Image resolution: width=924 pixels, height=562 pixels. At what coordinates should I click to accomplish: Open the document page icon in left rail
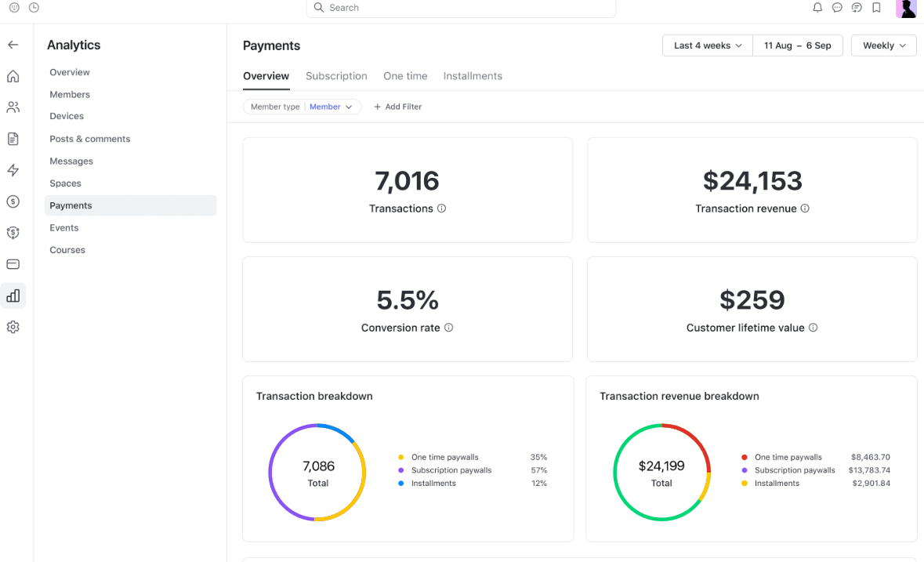click(x=13, y=139)
